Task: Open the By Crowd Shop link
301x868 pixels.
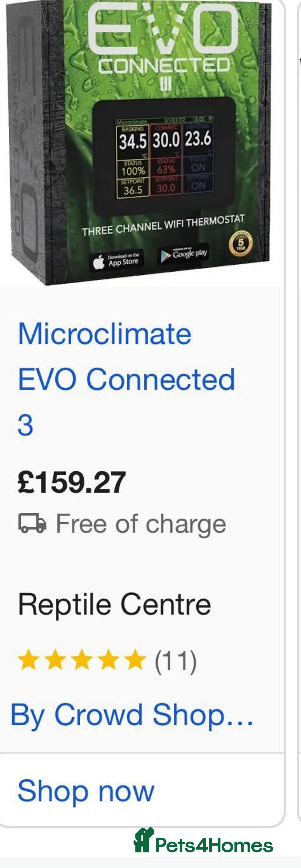Action: tap(132, 715)
